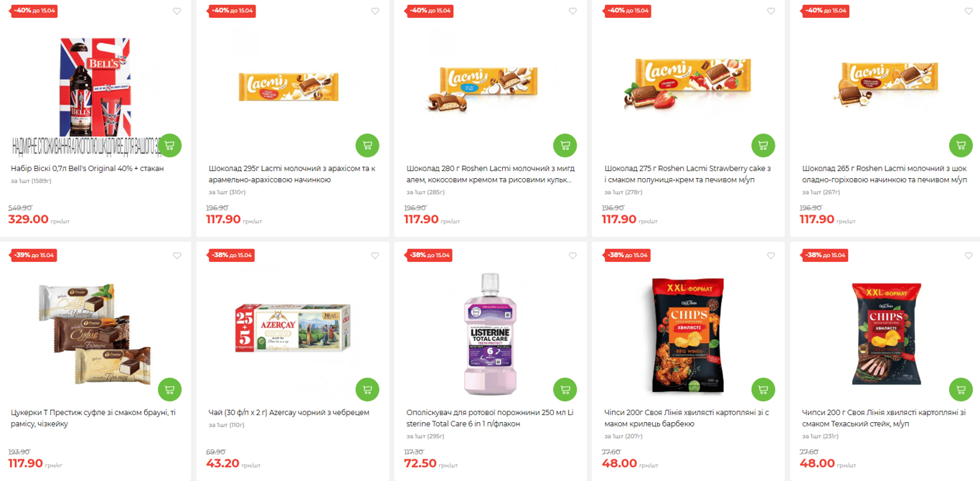Toggle wishlist heart on Texas steak chips
980x481 pixels.
click(x=969, y=256)
